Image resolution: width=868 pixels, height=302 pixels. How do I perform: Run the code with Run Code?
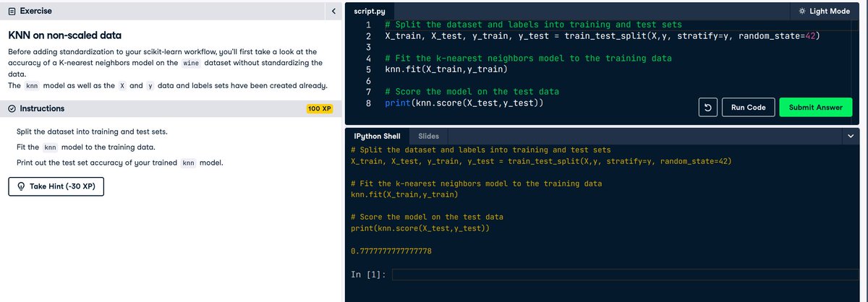click(748, 108)
